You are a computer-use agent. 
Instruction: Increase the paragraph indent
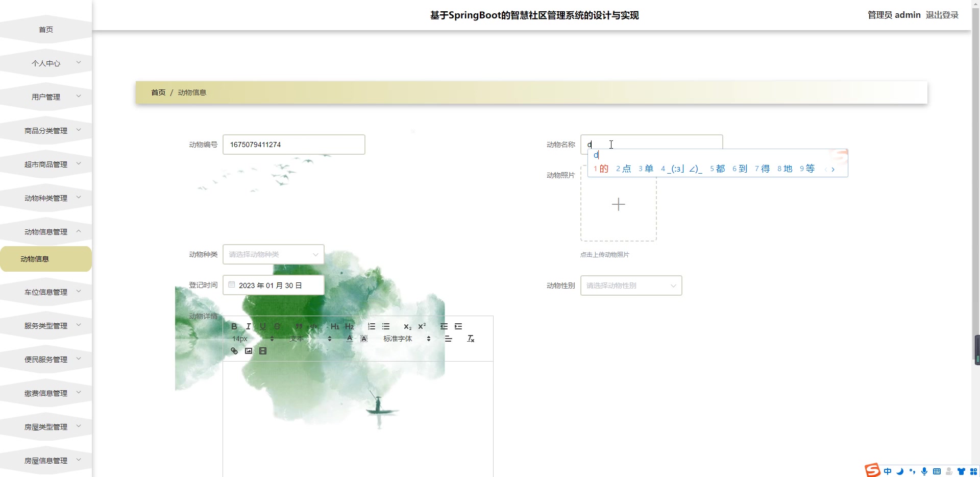(458, 326)
